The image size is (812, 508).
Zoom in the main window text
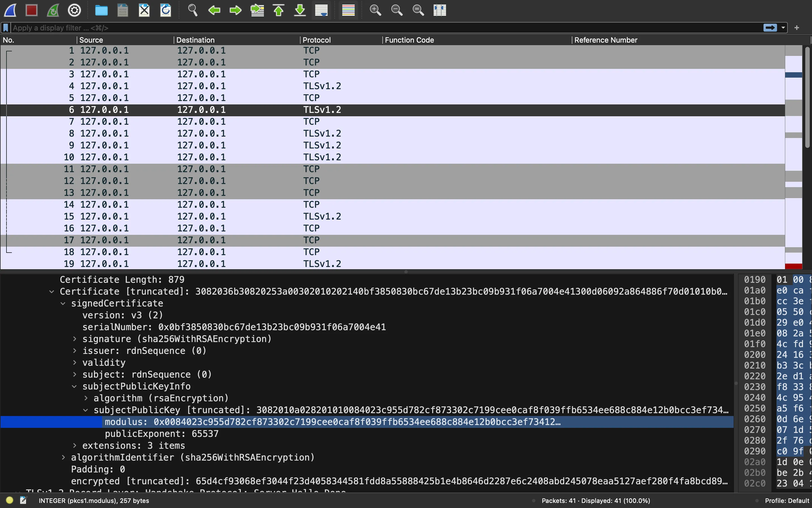coord(375,10)
